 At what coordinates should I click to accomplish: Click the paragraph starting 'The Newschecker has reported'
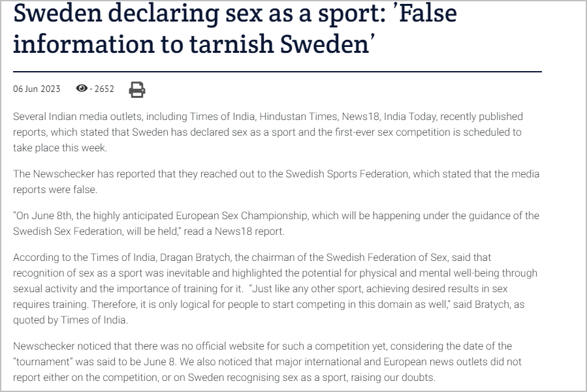tap(276, 182)
